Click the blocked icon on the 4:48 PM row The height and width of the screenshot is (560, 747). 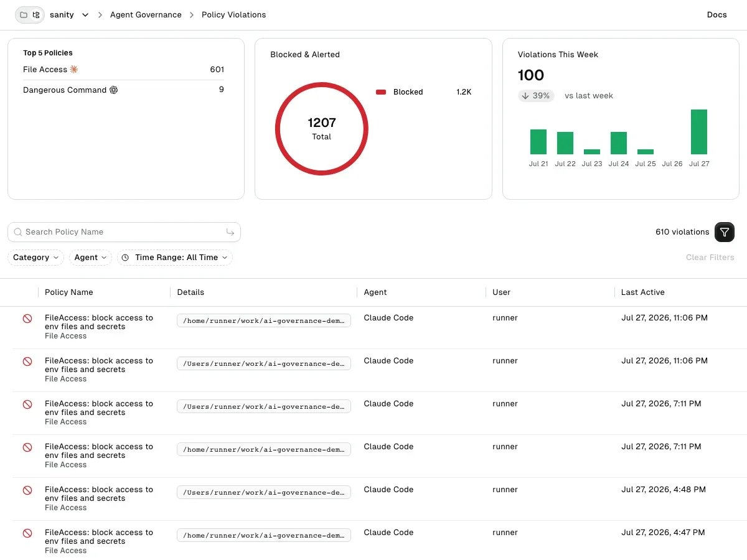[x=27, y=490]
